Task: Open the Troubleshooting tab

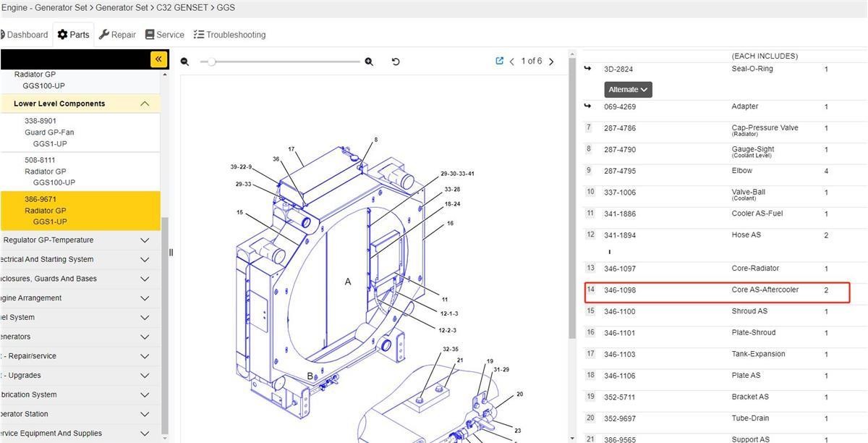Action: click(230, 35)
